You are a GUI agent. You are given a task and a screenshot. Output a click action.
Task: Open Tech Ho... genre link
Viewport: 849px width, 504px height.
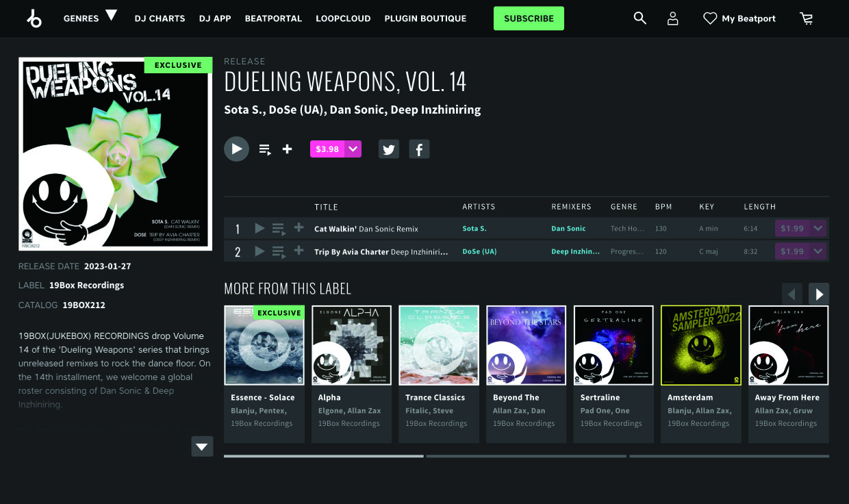point(627,229)
